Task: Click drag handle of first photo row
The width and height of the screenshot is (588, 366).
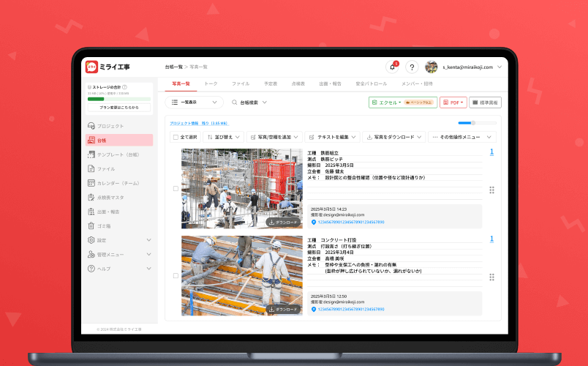Action: (x=491, y=190)
